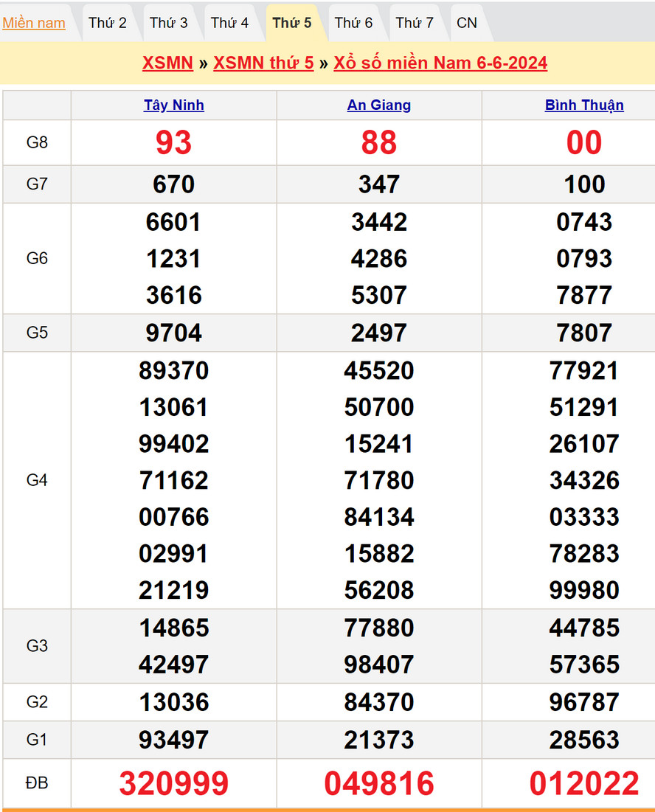The width and height of the screenshot is (655, 812).
Task: Select the ĐB row label cell
Action: (37, 783)
